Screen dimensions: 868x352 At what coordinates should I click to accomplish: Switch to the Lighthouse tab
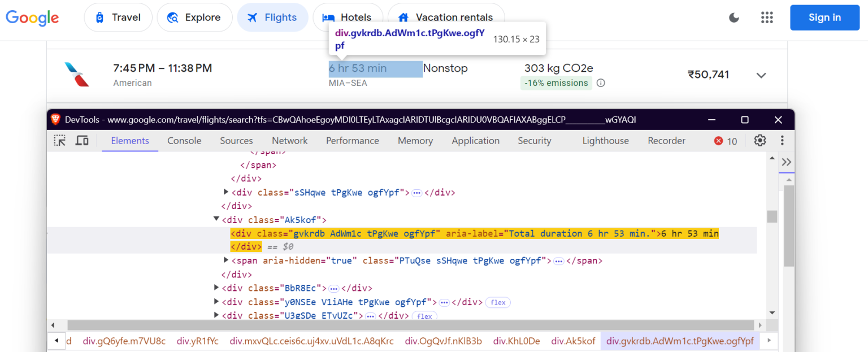point(605,140)
